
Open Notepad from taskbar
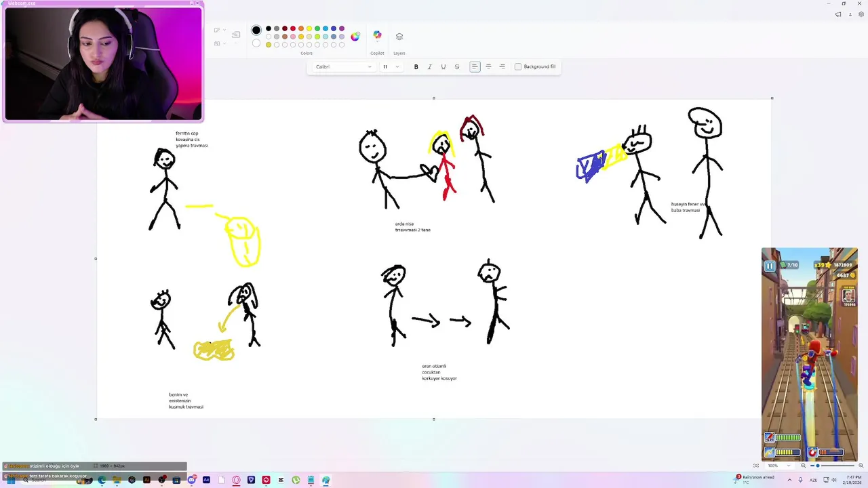click(311, 480)
